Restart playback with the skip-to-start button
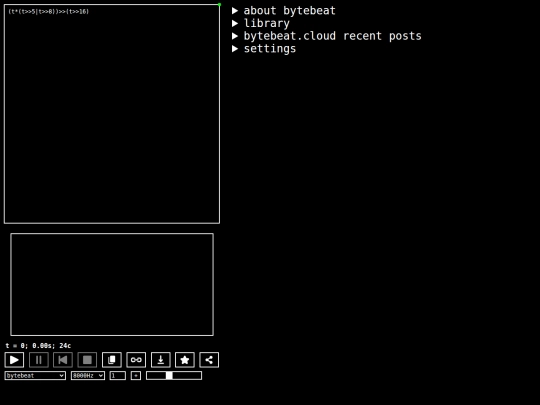This screenshot has height=405, width=540. 63,360
